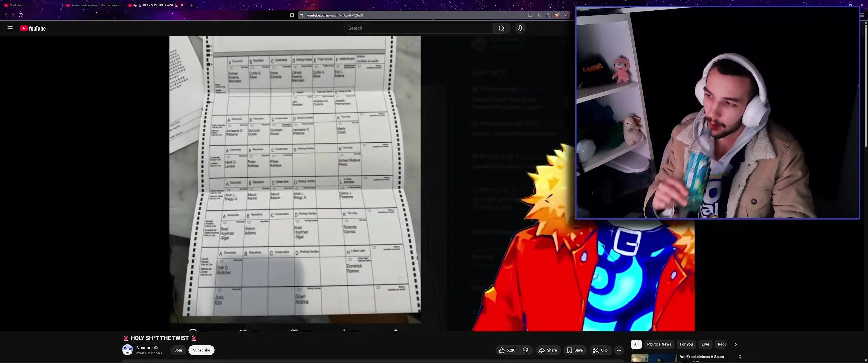Image resolution: width=868 pixels, height=363 pixels.
Task: Open more actions three-dot menu
Action: pos(619,350)
